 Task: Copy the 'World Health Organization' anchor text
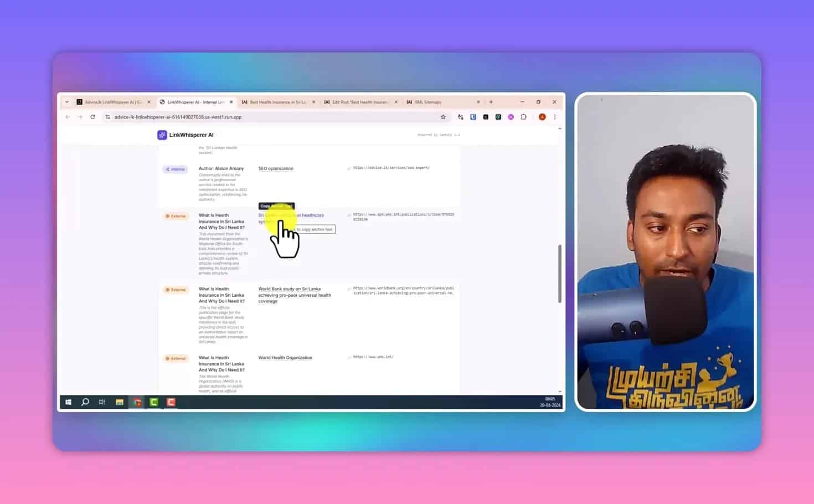(285, 358)
